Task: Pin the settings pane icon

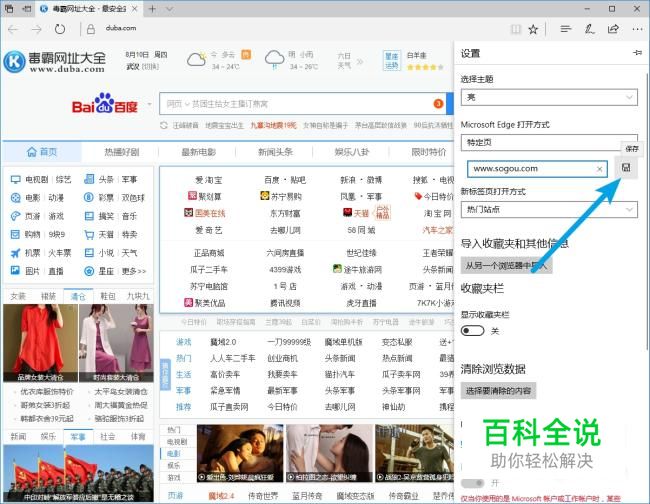Action: coord(638,53)
